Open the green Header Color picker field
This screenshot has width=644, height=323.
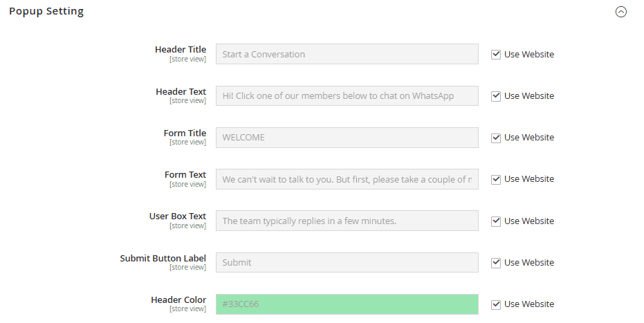(347, 304)
